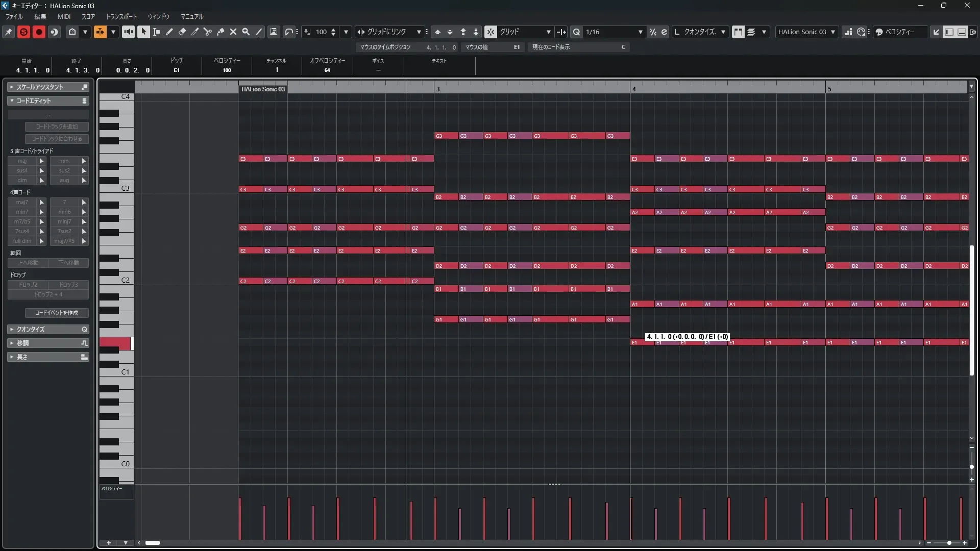Select the Glue tool
The width and height of the screenshot is (980, 551).
220,32
